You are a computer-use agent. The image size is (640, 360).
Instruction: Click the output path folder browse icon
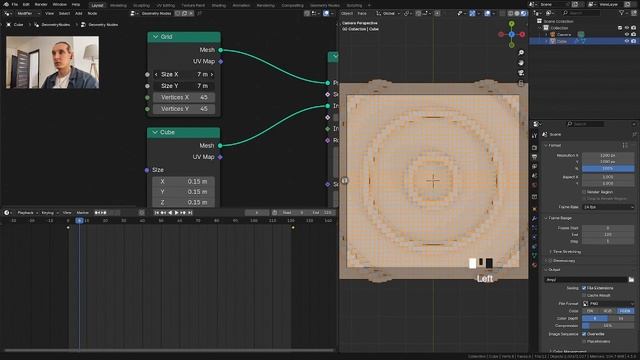pyautogui.click(x=631, y=280)
